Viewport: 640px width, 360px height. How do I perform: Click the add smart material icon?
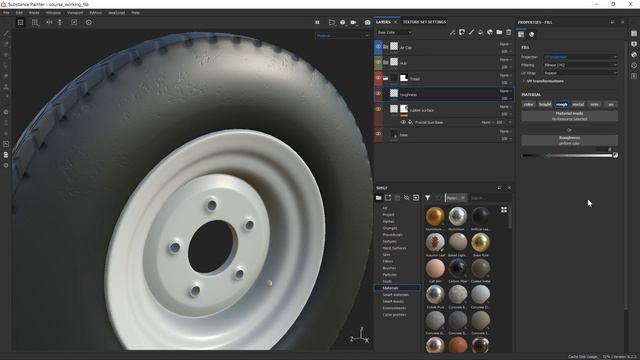click(490, 32)
